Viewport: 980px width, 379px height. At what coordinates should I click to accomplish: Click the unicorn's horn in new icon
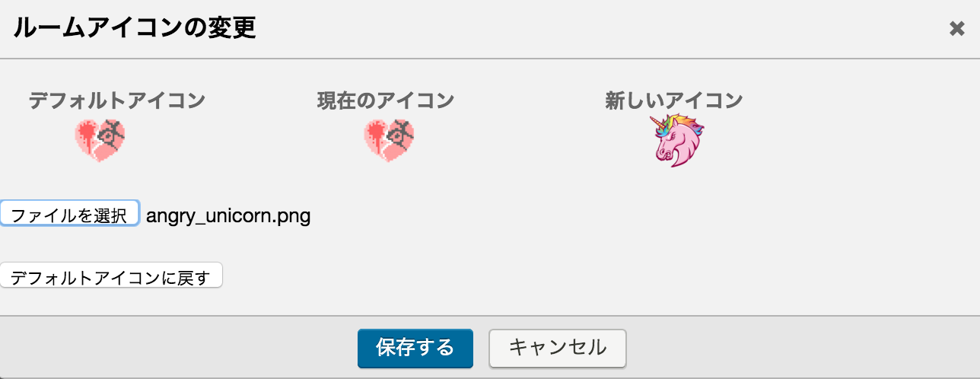[x=656, y=122]
